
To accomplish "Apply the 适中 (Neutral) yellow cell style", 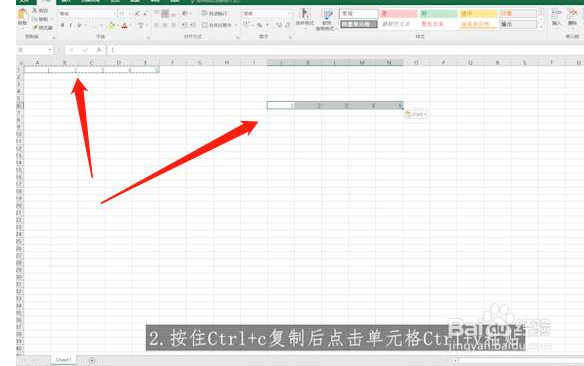I will pyautogui.click(x=478, y=13).
